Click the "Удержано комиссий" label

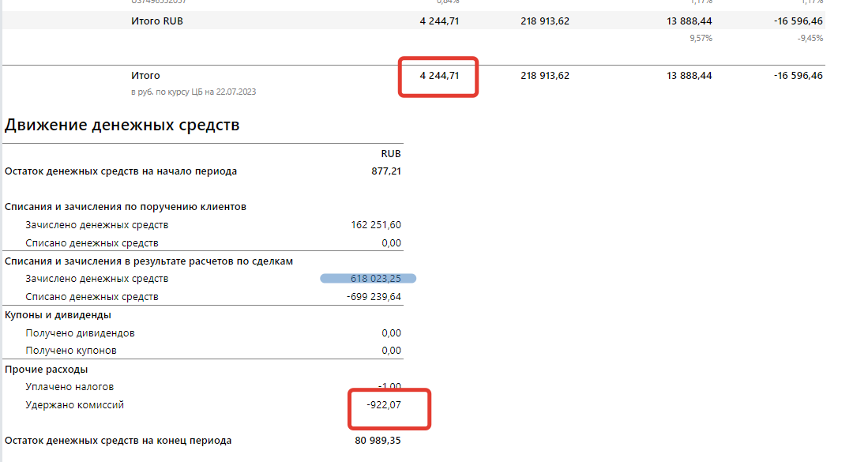tap(75, 405)
